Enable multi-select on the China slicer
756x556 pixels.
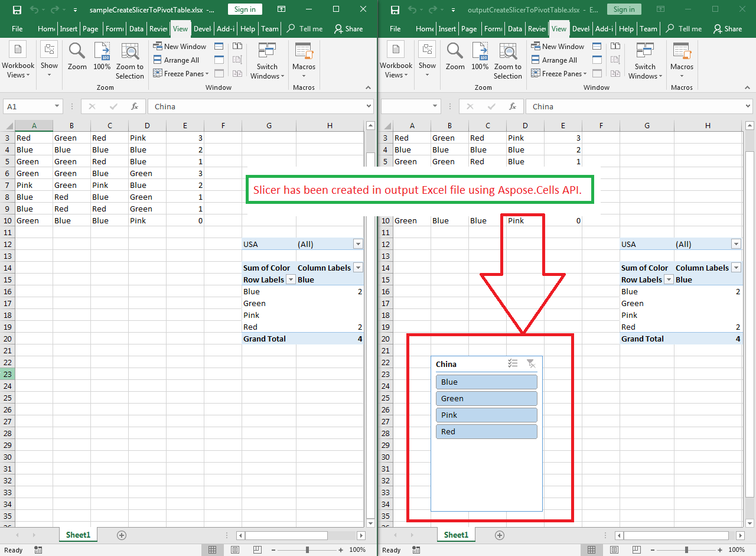(512, 363)
